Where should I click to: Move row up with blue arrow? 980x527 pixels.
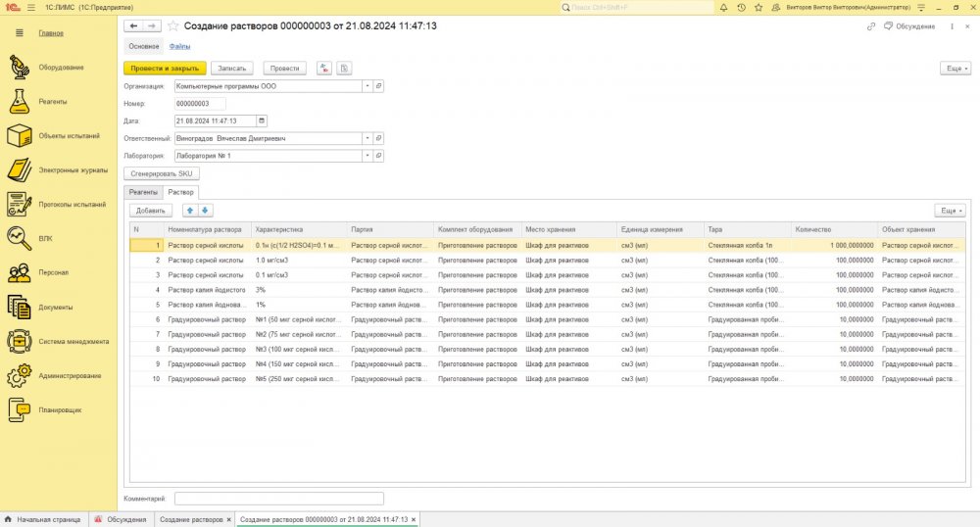190,211
